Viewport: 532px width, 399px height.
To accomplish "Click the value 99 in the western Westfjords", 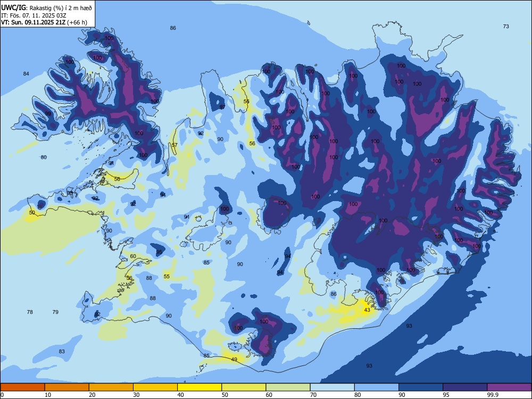I will [48, 113].
